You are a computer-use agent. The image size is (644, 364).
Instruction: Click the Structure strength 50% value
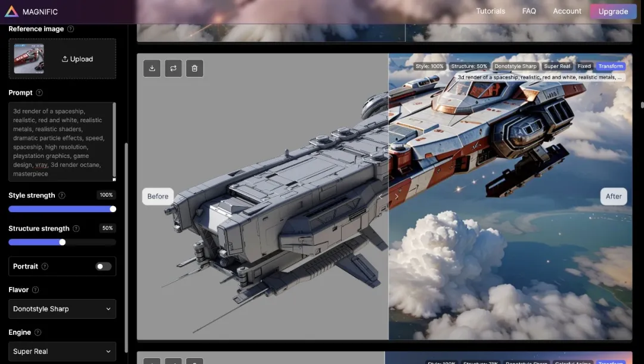pyautogui.click(x=107, y=228)
